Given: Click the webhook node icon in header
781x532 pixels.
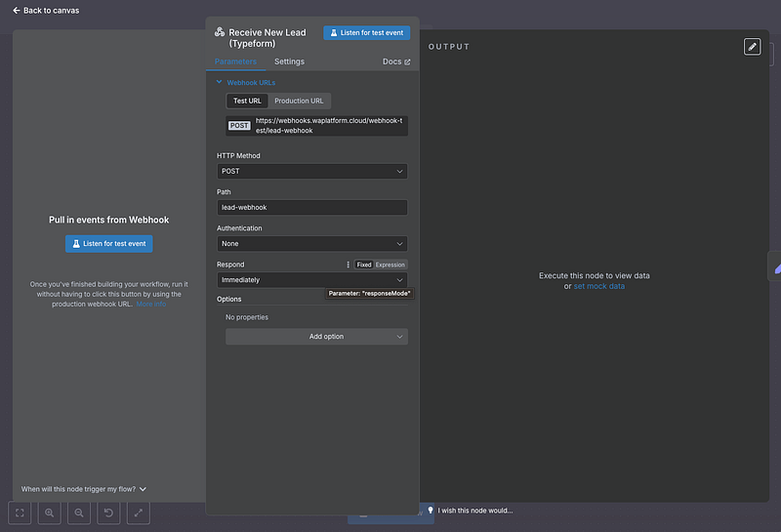Looking at the screenshot, I should tap(219, 32).
